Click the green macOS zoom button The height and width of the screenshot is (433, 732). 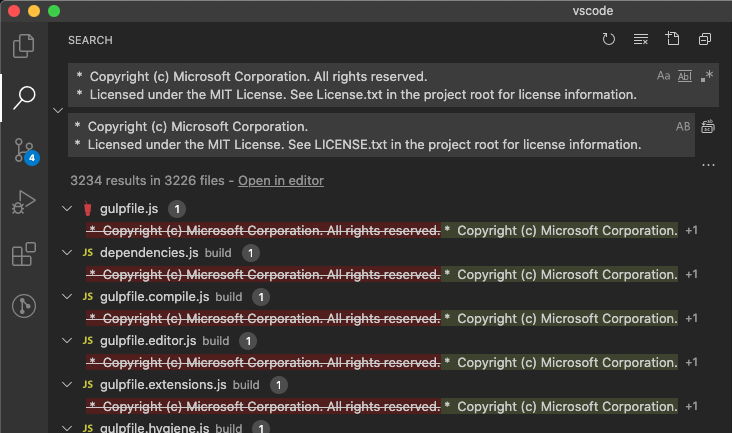(54, 11)
